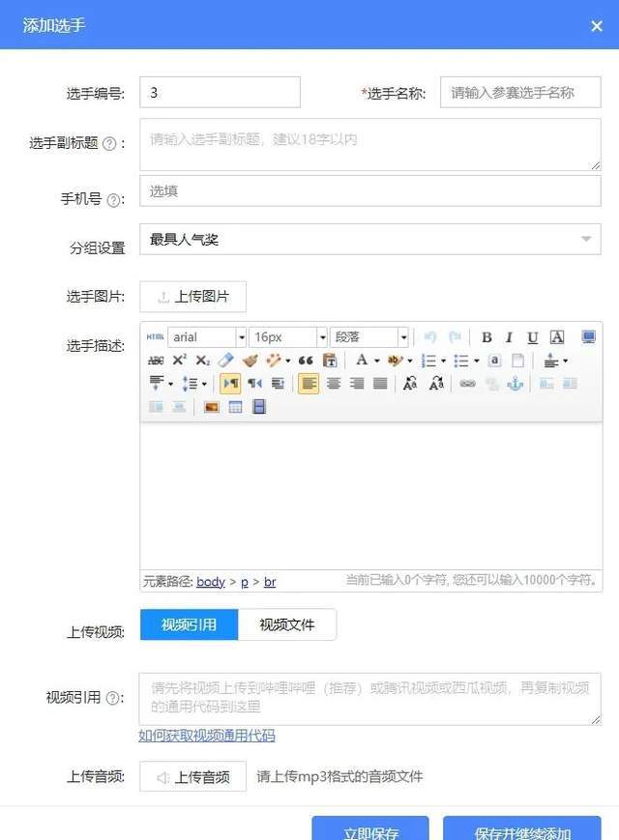Paste as plain text icon
619x840 pixels.
[x=330, y=361]
